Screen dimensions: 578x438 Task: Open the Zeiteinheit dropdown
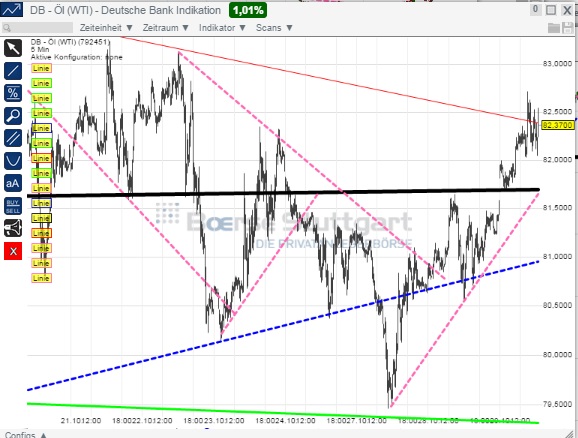(x=106, y=28)
